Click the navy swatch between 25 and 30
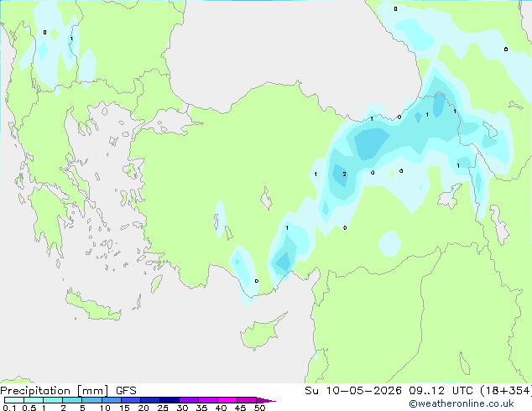 pos(170,400)
